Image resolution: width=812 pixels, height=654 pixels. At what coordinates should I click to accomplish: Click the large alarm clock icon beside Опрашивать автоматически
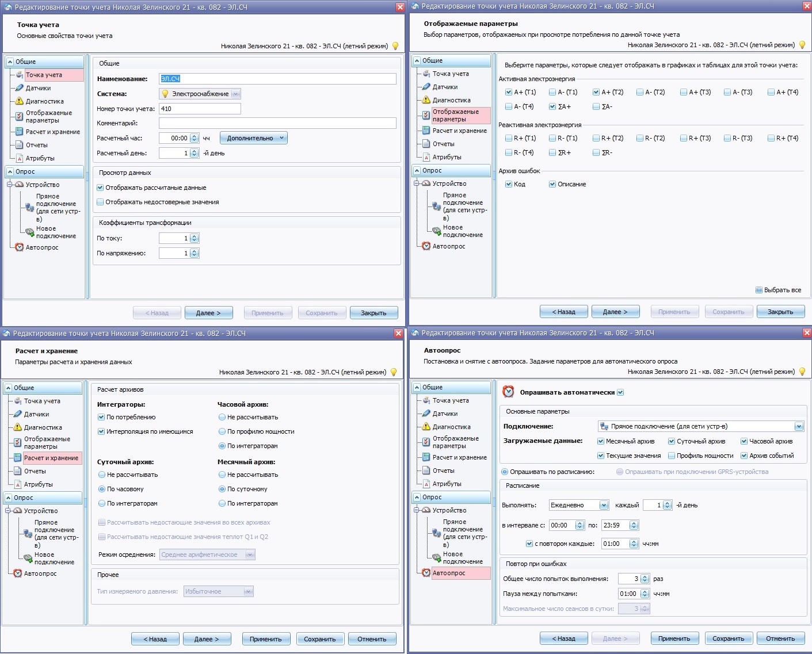click(x=508, y=392)
